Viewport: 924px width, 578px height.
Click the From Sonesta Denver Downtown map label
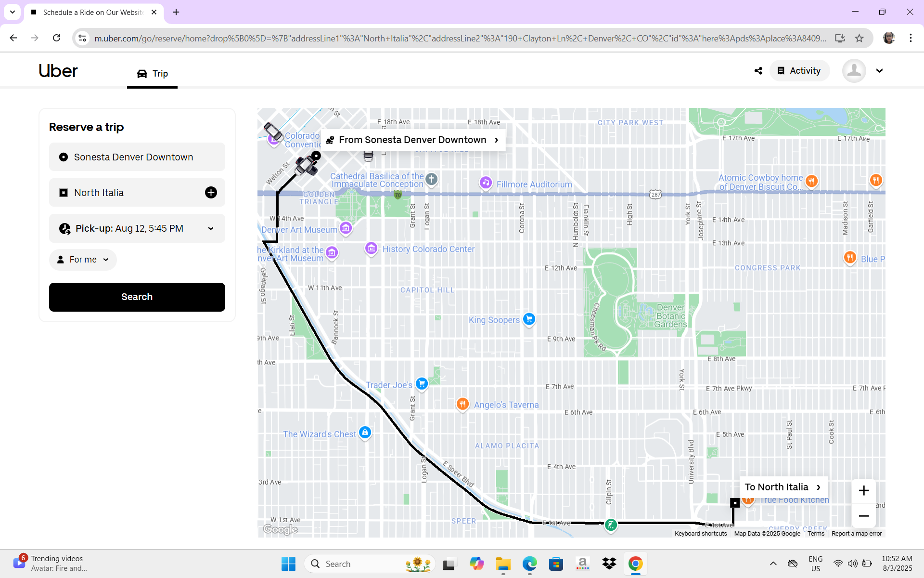click(413, 140)
